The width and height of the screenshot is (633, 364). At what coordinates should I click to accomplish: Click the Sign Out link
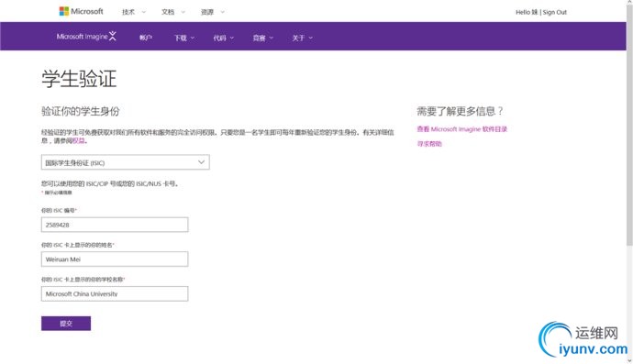tap(555, 12)
